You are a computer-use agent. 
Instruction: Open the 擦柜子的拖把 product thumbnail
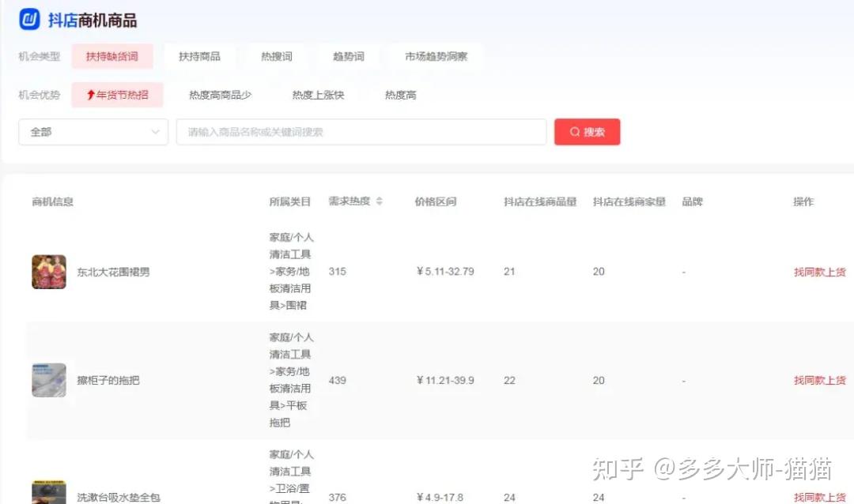tap(49, 380)
